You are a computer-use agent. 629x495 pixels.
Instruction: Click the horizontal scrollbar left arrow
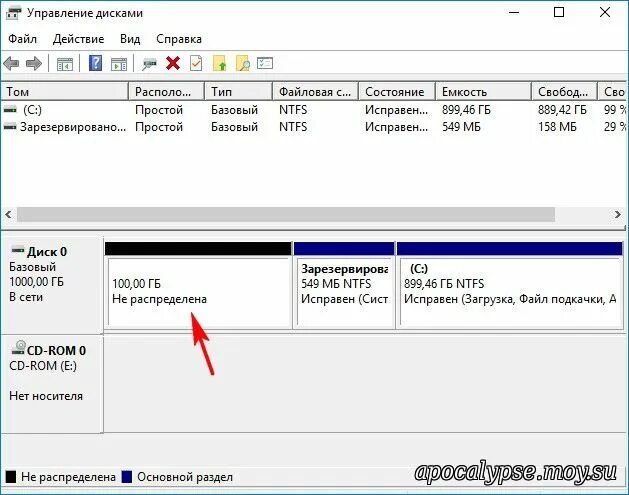tap(8, 214)
